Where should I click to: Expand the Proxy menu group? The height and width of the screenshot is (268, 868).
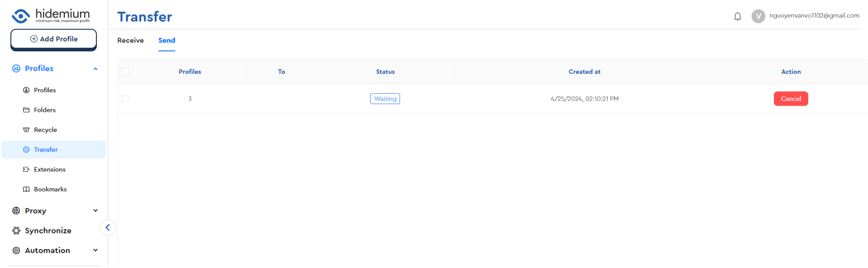coord(95,211)
